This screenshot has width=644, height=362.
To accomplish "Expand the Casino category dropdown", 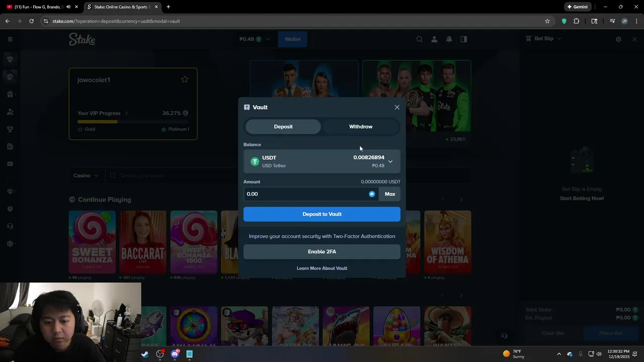I will point(86,175).
